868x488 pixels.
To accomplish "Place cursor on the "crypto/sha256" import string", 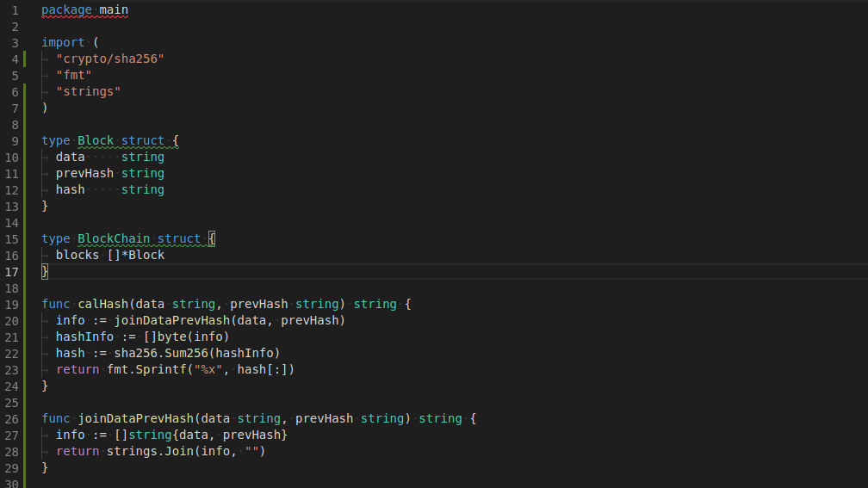I will [110, 59].
